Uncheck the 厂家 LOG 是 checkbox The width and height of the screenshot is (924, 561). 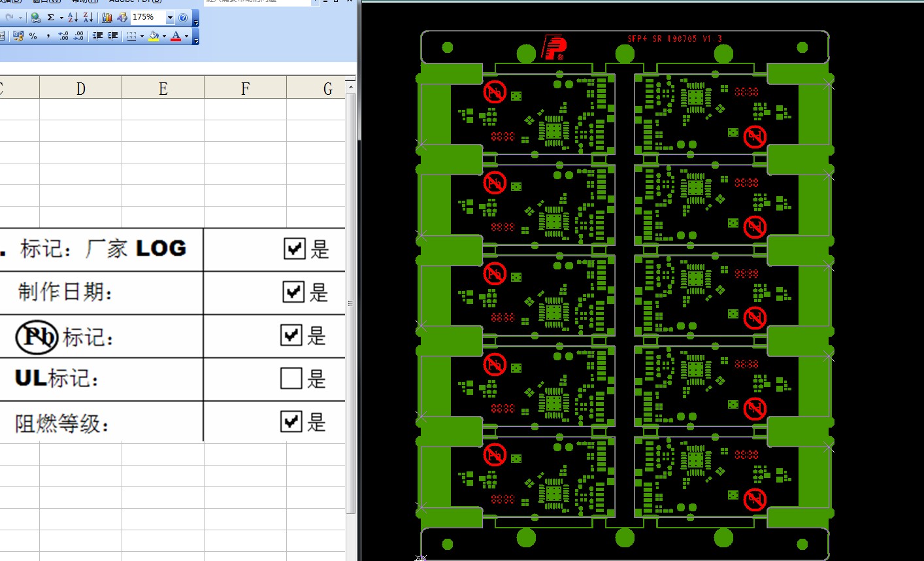click(x=295, y=248)
